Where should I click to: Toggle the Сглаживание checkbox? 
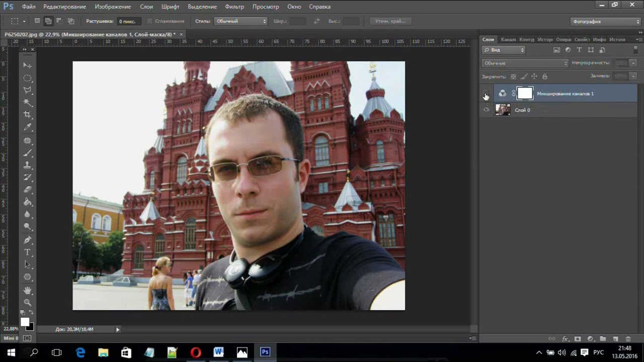pos(149,21)
